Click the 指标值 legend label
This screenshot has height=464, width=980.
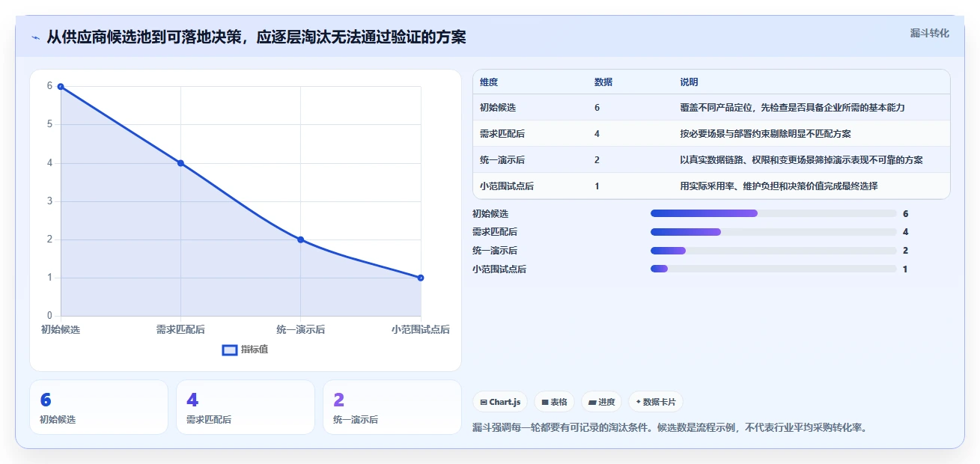coord(255,349)
